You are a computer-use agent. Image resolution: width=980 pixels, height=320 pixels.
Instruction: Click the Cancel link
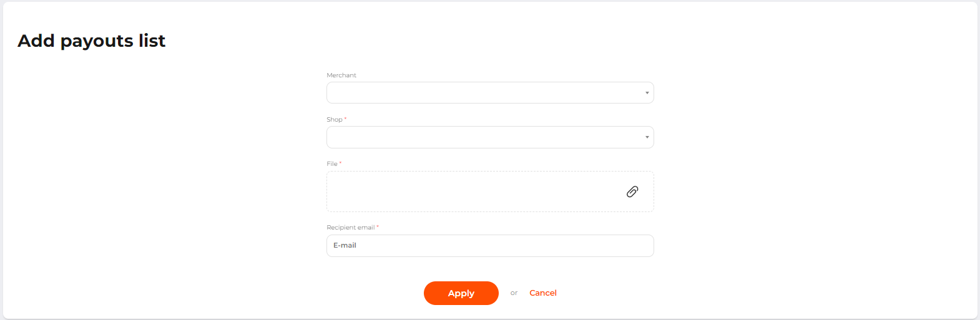[543, 293]
